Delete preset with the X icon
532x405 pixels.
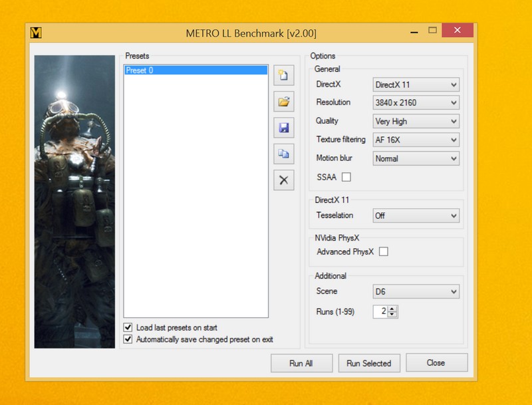pyautogui.click(x=284, y=180)
